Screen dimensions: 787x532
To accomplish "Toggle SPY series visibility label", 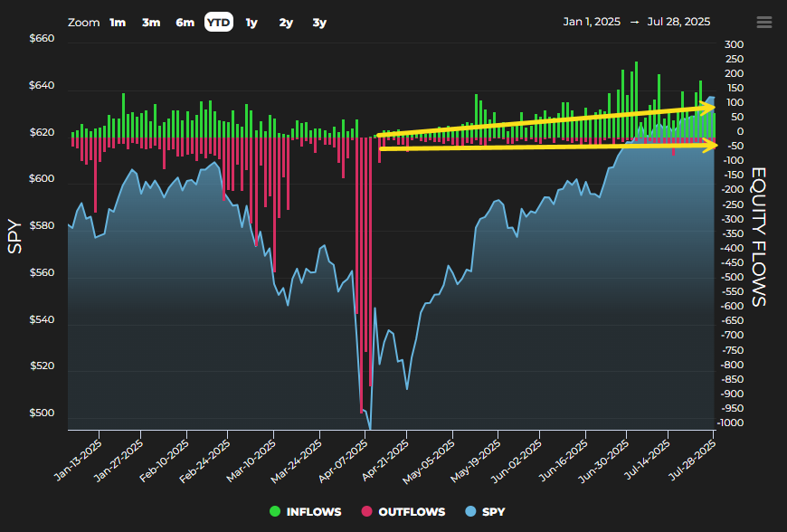I will [x=493, y=512].
